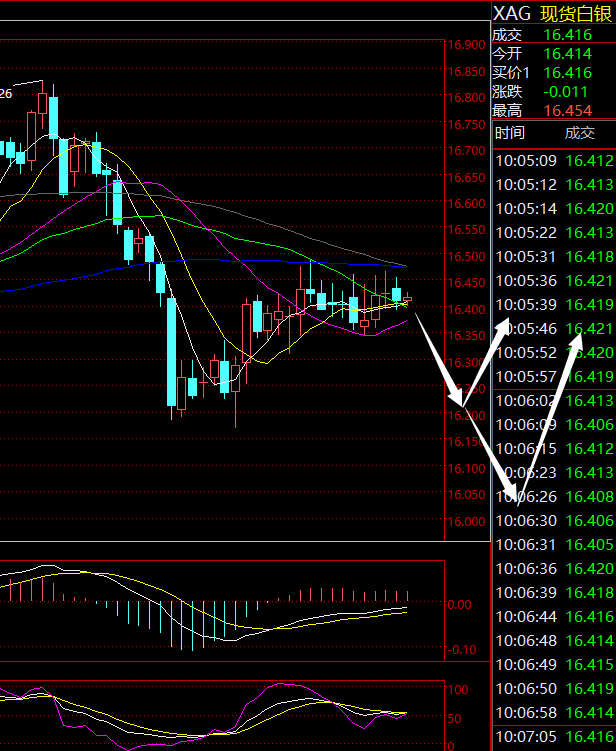Click the 现货白银 instrument name
Screen dimensions: 616x751
576,14
